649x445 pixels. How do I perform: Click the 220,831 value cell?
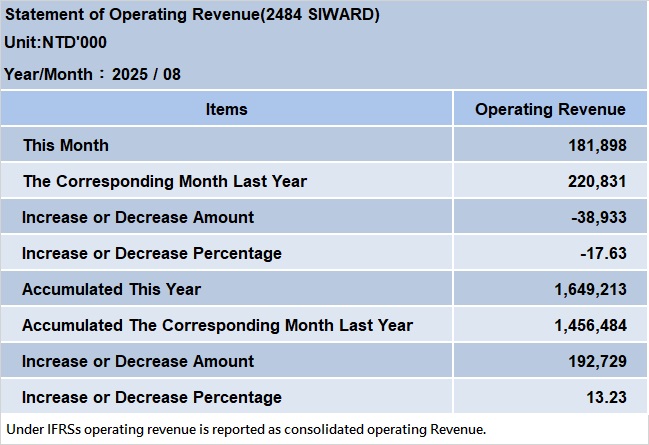pyautogui.click(x=597, y=181)
